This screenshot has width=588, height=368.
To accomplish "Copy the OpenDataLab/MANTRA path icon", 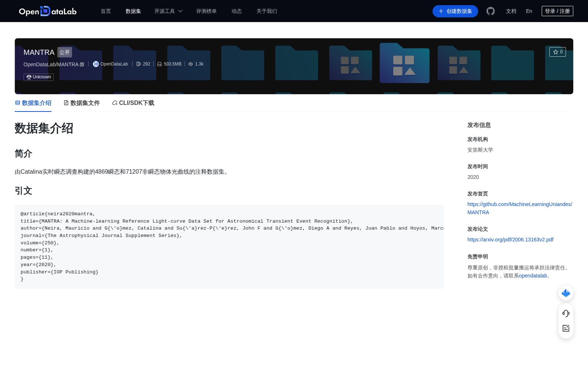I will tap(82, 64).
